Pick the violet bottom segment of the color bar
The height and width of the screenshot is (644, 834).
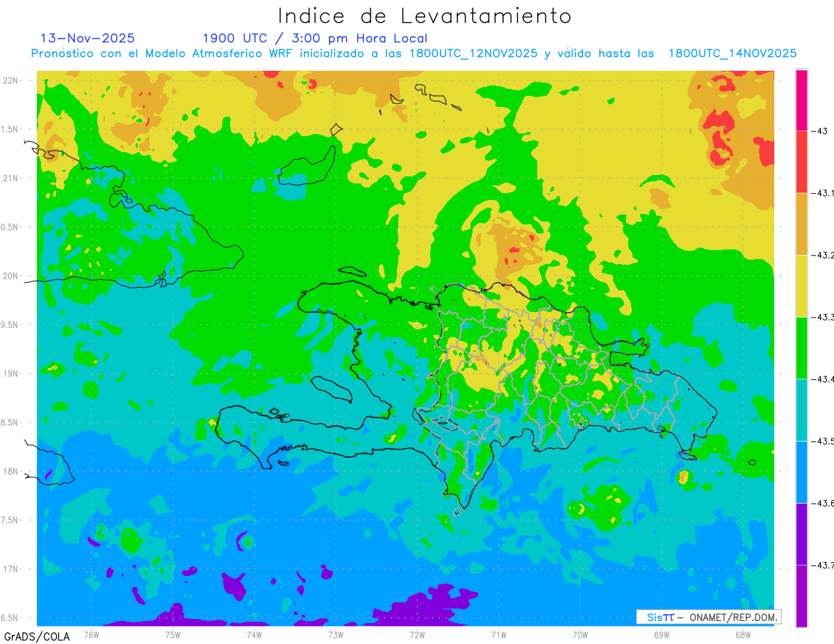click(802, 595)
